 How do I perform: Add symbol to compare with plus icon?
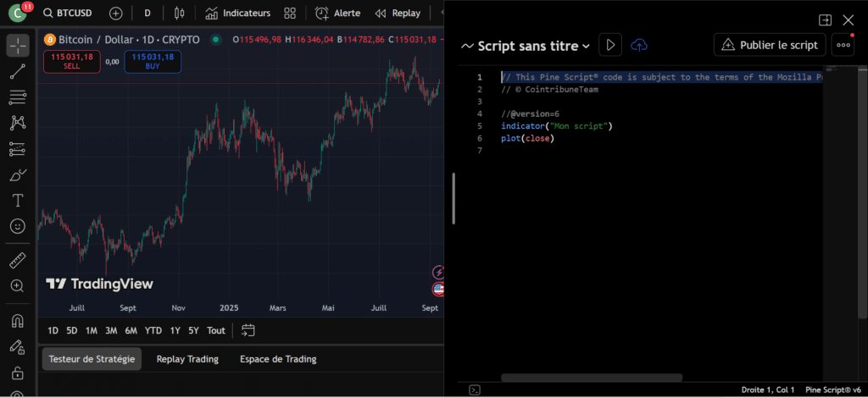[x=115, y=14]
